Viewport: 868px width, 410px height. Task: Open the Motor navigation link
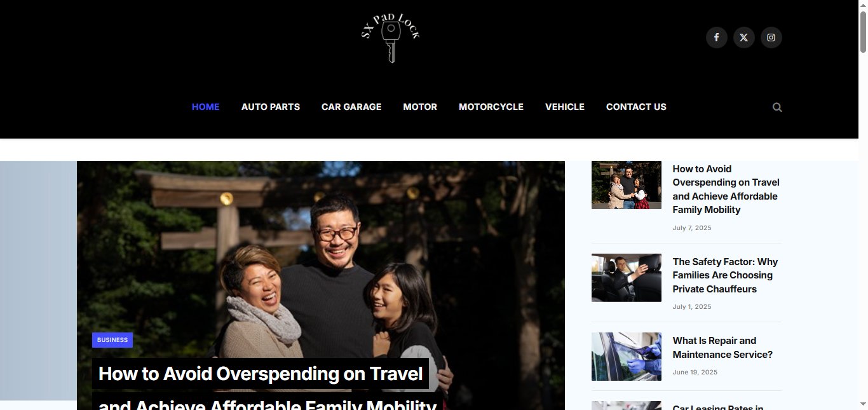tap(420, 107)
